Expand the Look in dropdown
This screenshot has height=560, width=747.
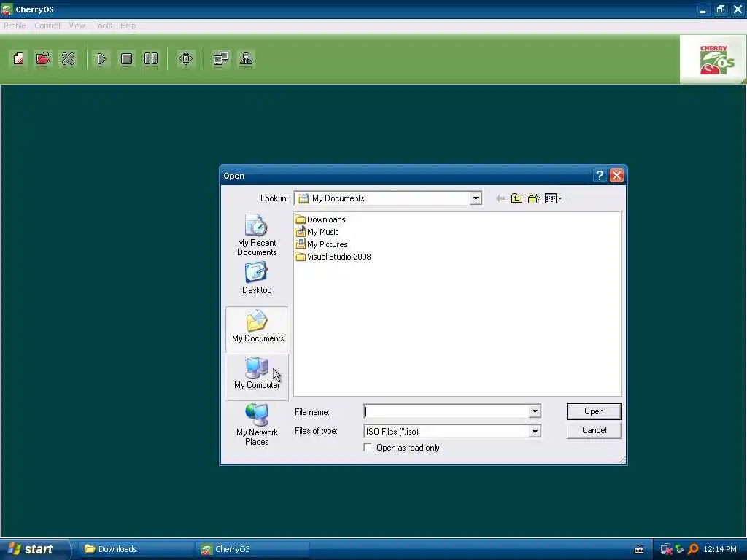(x=476, y=198)
